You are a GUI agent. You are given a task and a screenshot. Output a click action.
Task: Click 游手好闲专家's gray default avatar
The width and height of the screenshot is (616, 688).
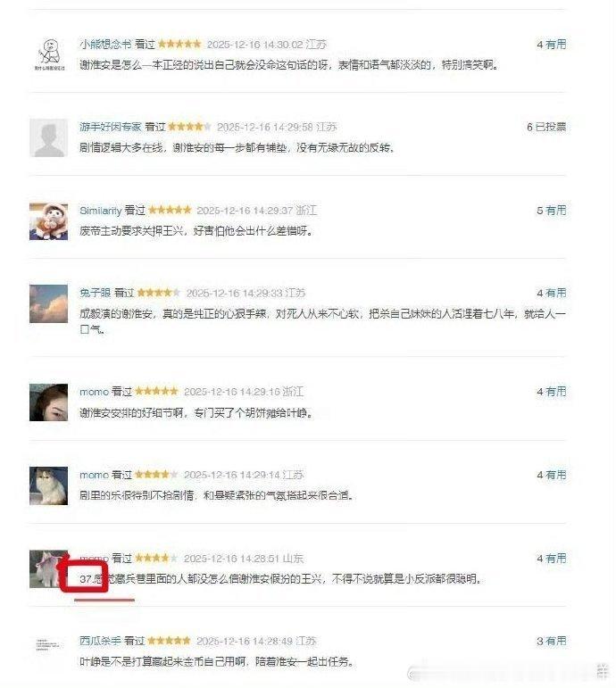(x=49, y=137)
